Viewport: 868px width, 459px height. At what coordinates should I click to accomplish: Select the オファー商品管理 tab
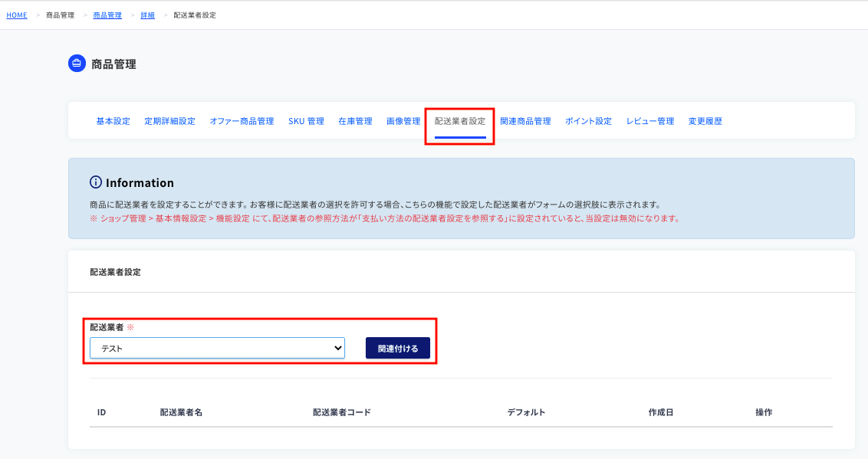click(x=242, y=121)
